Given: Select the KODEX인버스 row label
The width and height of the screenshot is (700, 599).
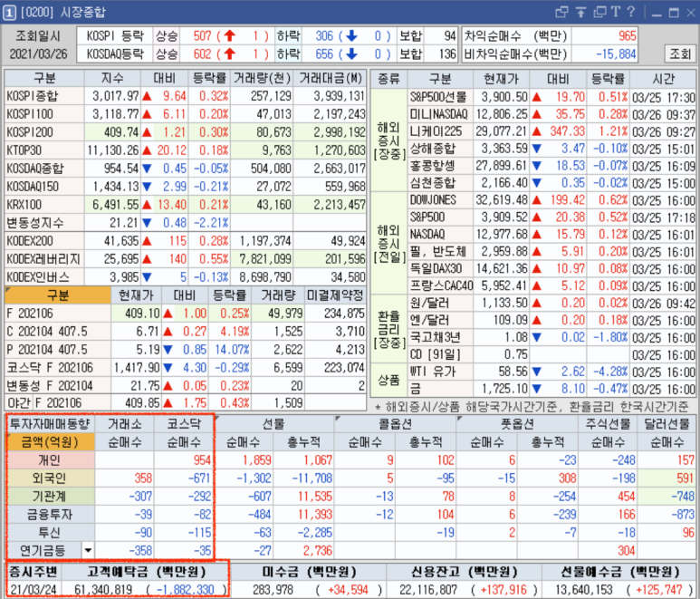Looking at the screenshot, I should tap(44, 277).
